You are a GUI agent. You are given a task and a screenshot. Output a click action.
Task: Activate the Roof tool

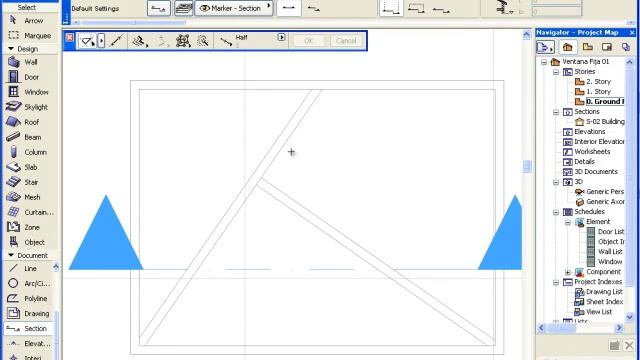pos(24,122)
